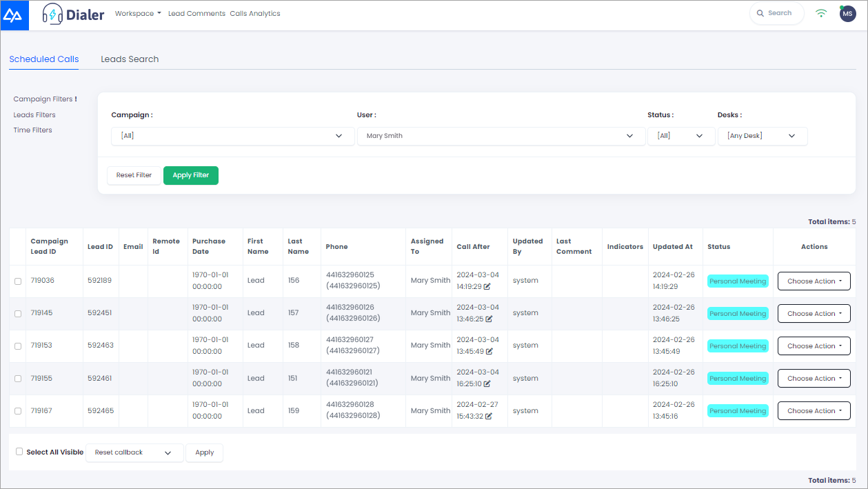This screenshot has width=868, height=489.
Task: Select checkbox for campaign lead 719153
Action: [x=18, y=346]
